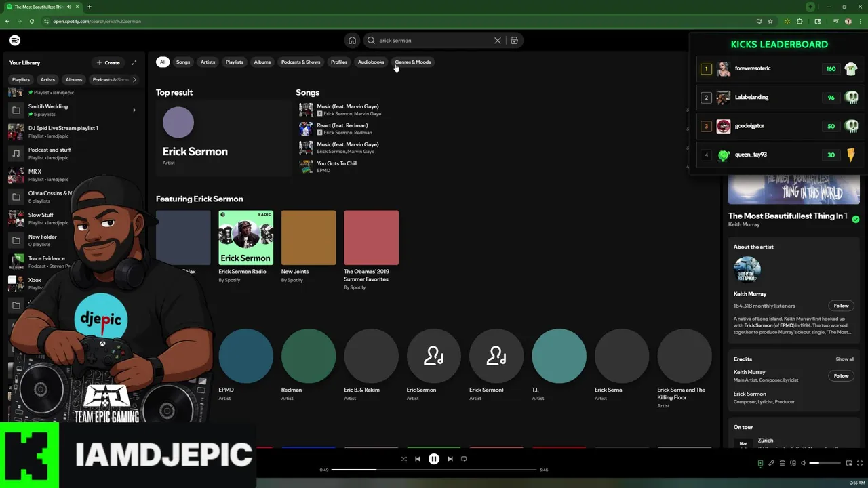The width and height of the screenshot is (868, 488).
Task: Follow Keith Murray in About the artist
Action: point(841,306)
